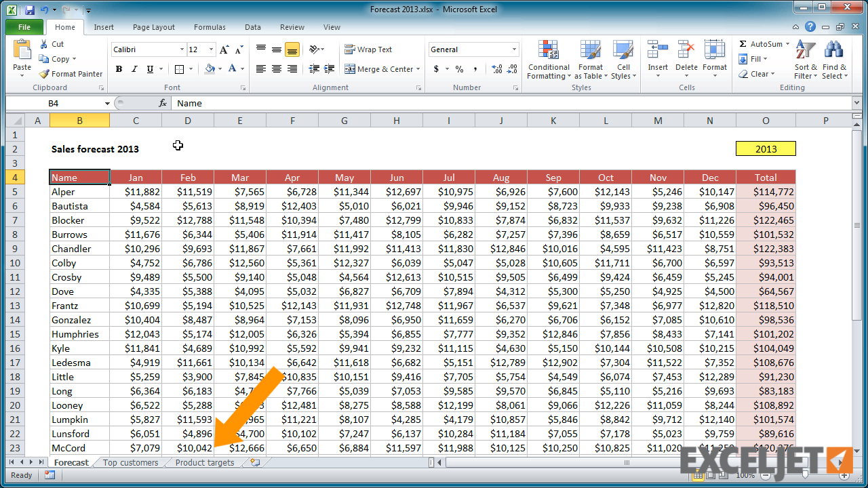This screenshot has height=488, width=868.
Task: Toggle Italic formatting
Action: pyautogui.click(x=134, y=69)
